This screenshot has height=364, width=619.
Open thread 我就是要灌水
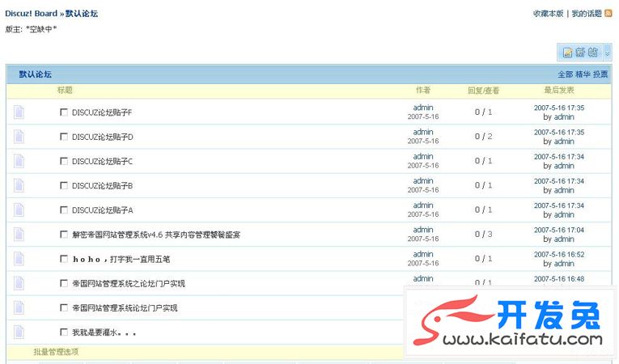click(x=104, y=332)
